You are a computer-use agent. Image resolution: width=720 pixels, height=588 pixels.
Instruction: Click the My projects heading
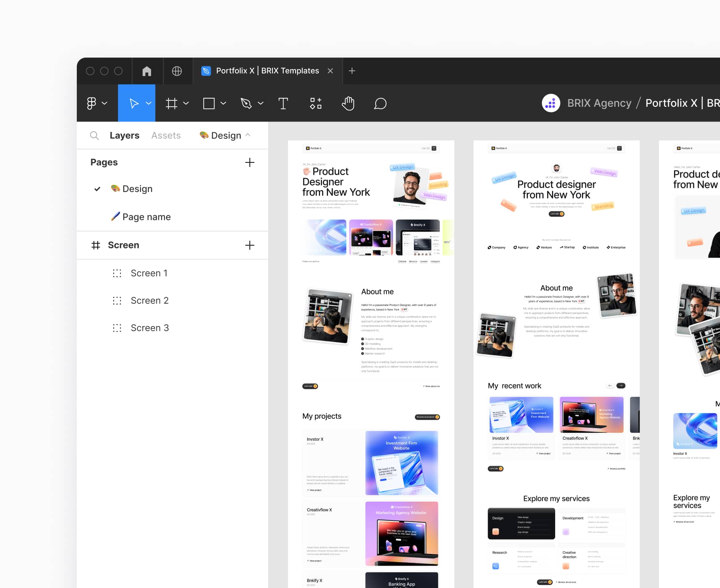(x=322, y=416)
